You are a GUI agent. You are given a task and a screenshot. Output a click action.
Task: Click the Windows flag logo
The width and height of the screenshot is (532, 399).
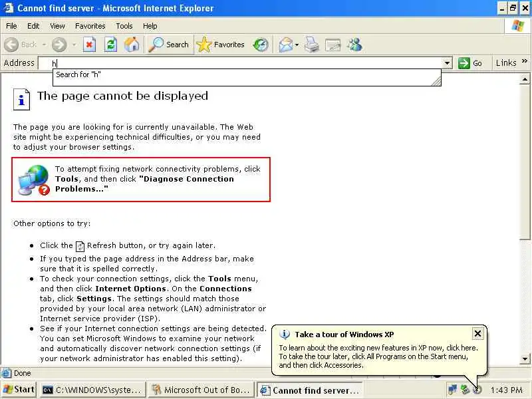click(x=518, y=25)
